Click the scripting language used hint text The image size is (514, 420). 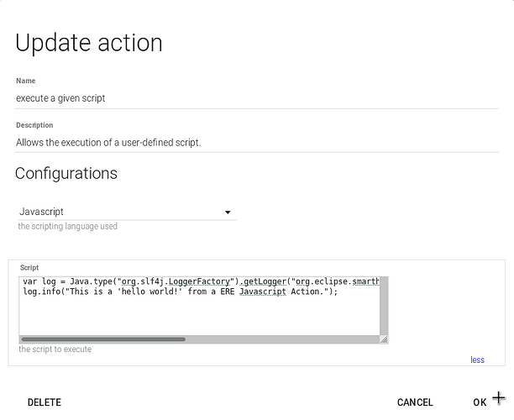68,227
